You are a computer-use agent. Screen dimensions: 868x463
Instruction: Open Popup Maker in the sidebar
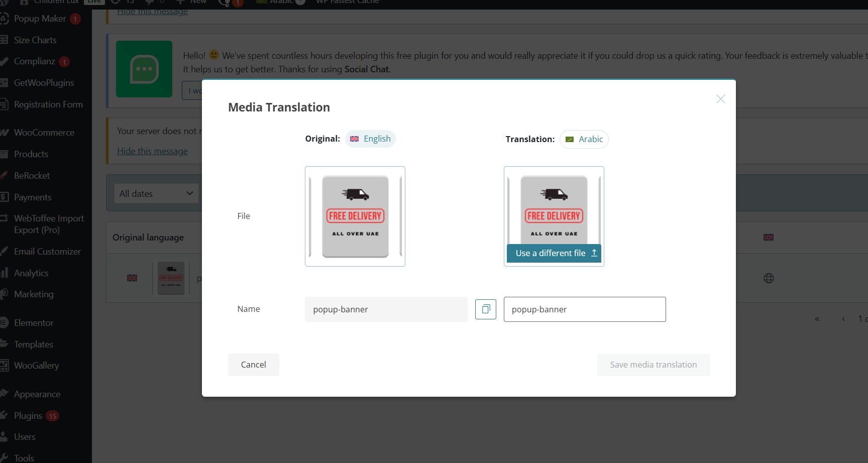coord(40,19)
